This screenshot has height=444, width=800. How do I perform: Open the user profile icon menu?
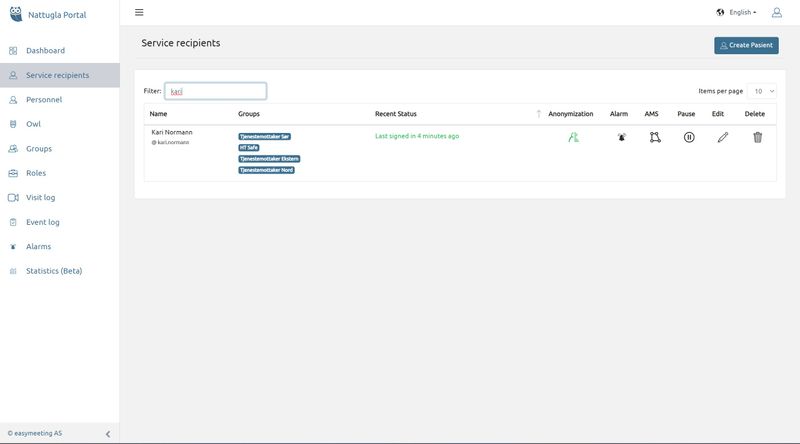point(777,13)
